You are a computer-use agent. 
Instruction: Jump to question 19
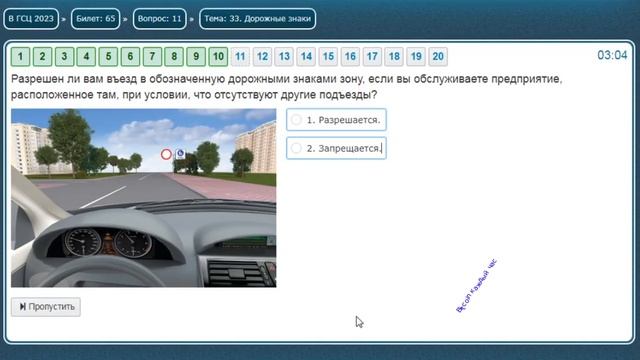pos(416,56)
